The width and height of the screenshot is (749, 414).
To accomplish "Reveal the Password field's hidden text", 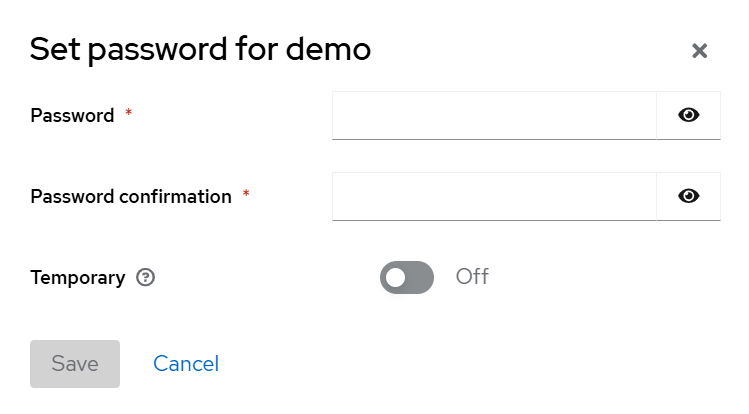I will click(x=688, y=115).
